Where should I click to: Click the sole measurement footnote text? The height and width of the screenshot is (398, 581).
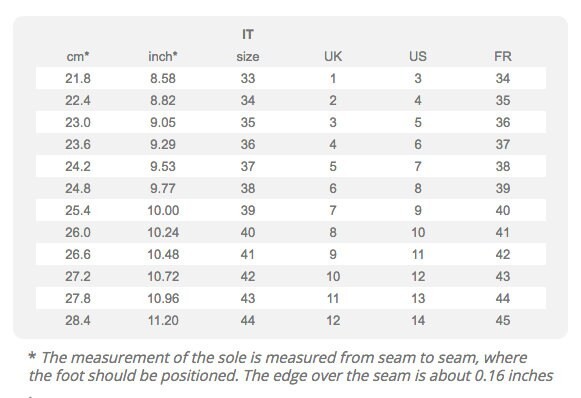tap(290, 367)
